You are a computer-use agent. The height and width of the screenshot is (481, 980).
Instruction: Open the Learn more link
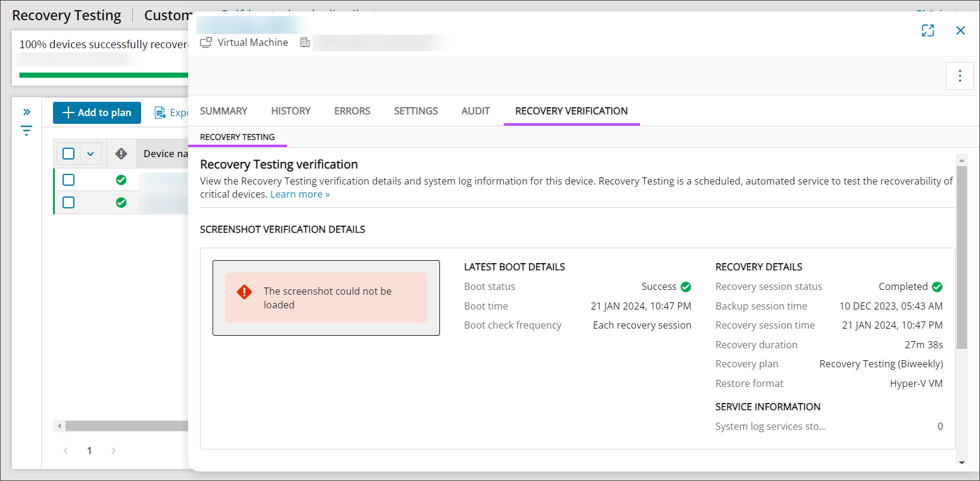pyautogui.click(x=299, y=194)
